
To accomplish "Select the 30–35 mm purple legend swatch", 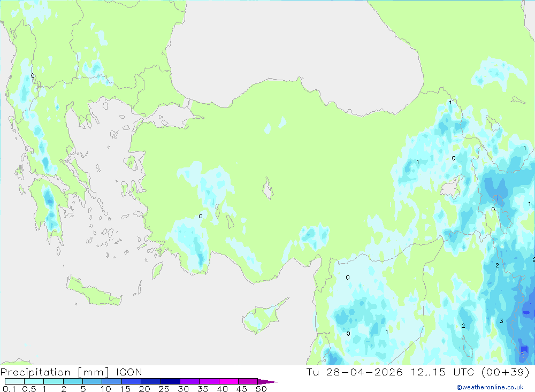I will (190, 381).
